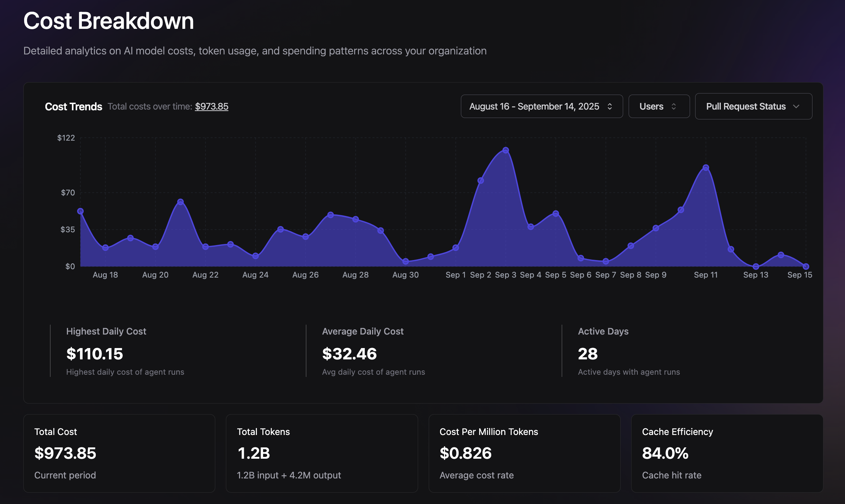
Task: Click the Sep 2 chart data point
Action: click(481, 180)
